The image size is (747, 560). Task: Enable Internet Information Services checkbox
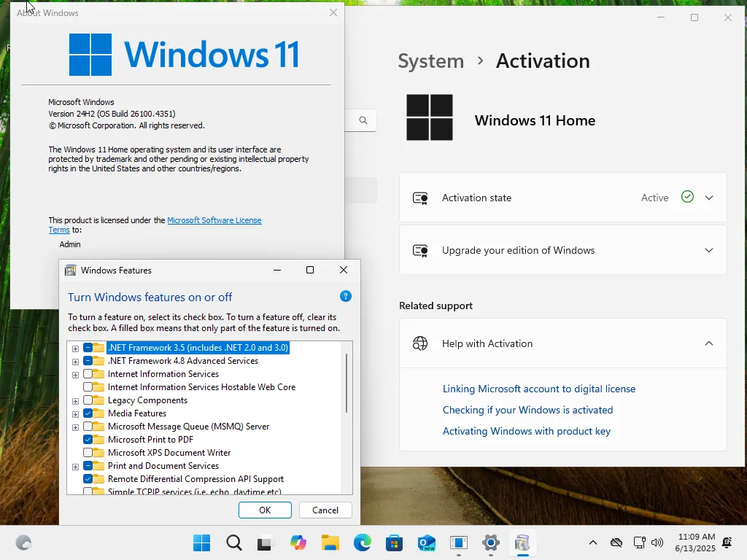[x=88, y=374]
